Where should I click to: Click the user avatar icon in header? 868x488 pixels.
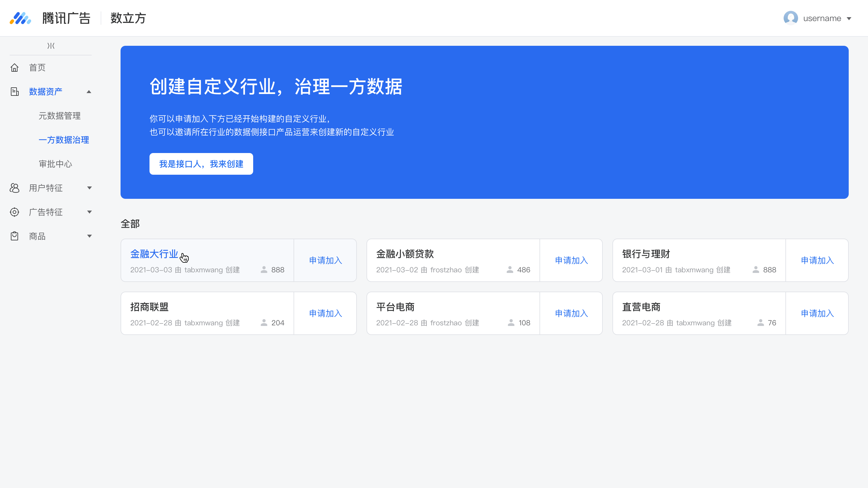click(791, 18)
